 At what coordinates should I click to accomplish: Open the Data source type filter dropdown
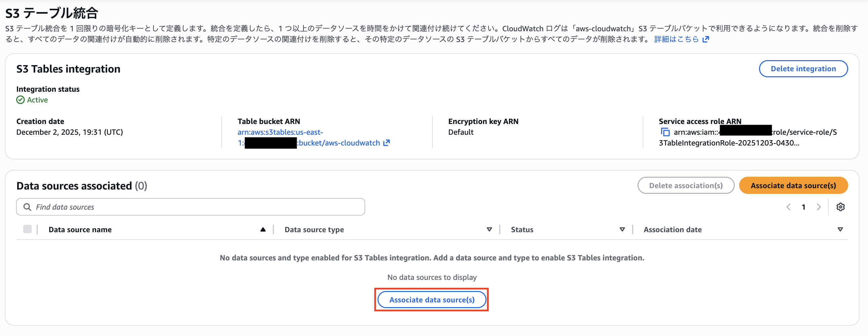490,229
